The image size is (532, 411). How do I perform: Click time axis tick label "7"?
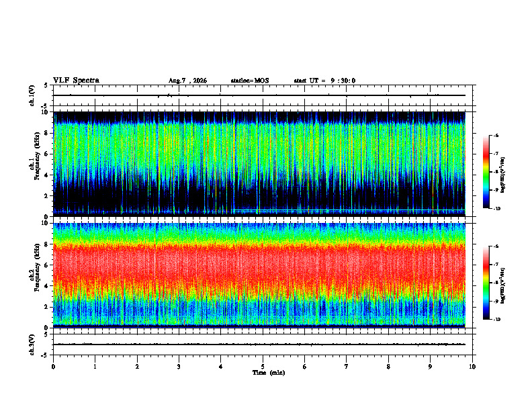(x=347, y=367)
